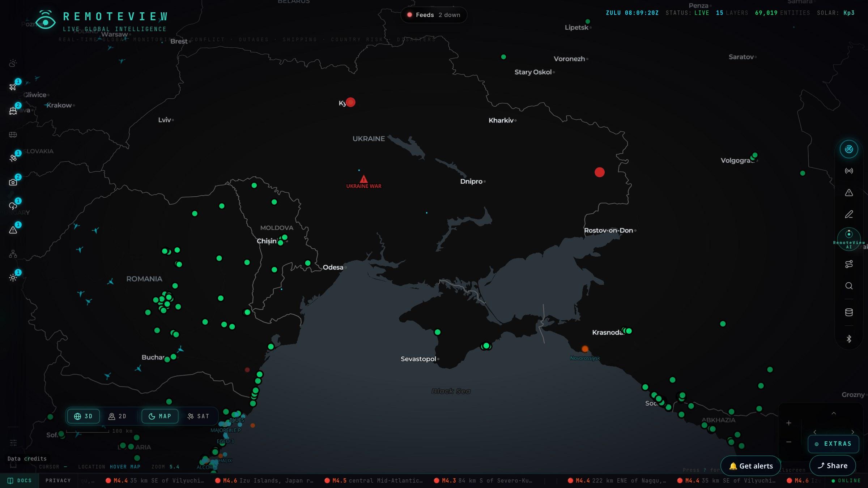Open the M4.6 Izu Islands earthquake ticker item
This screenshot has width=868, height=488.
(x=264, y=480)
